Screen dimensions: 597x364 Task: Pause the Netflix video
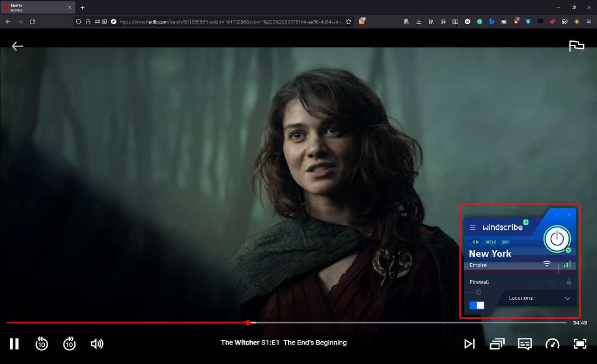tap(14, 344)
